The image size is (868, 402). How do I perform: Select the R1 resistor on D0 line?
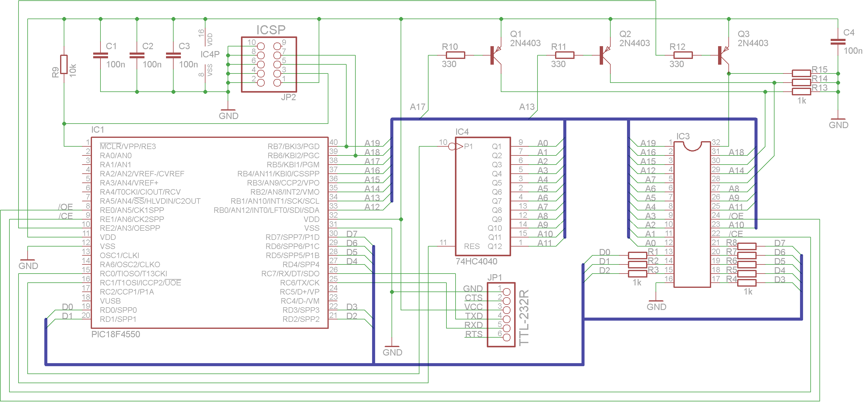(637, 255)
